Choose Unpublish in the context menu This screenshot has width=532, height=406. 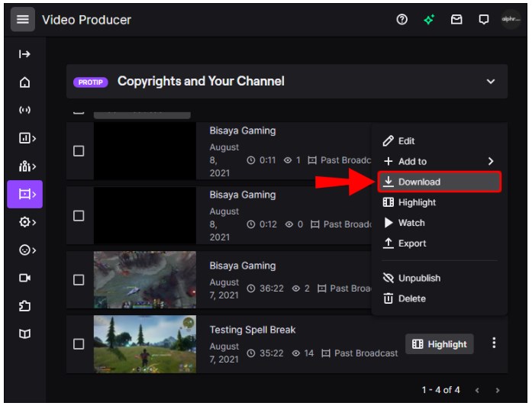tap(440, 278)
